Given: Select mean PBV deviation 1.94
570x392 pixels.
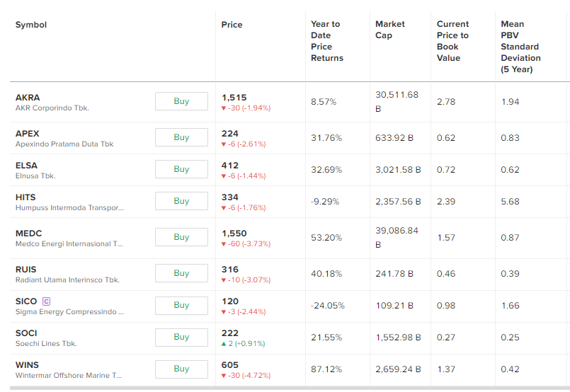Looking at the screenshot, I should 510,102.
